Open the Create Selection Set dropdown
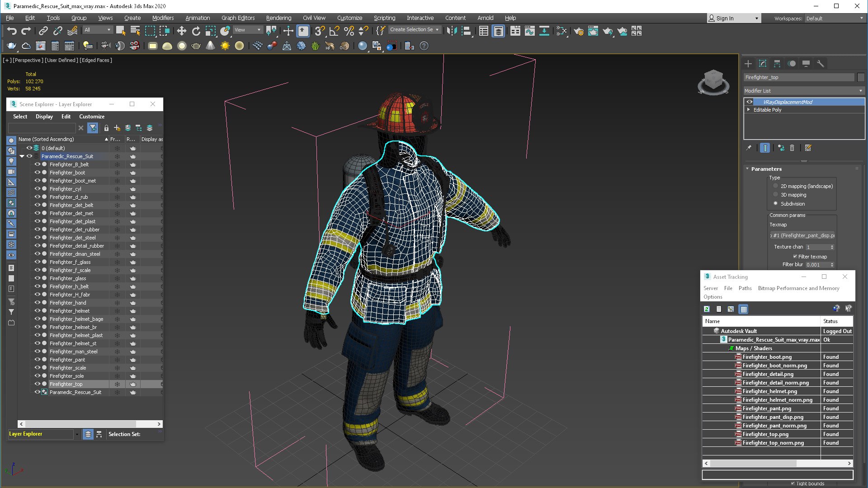Image resolution: width=868 pixels, height=488 pixels. click(x=415, y=30)
